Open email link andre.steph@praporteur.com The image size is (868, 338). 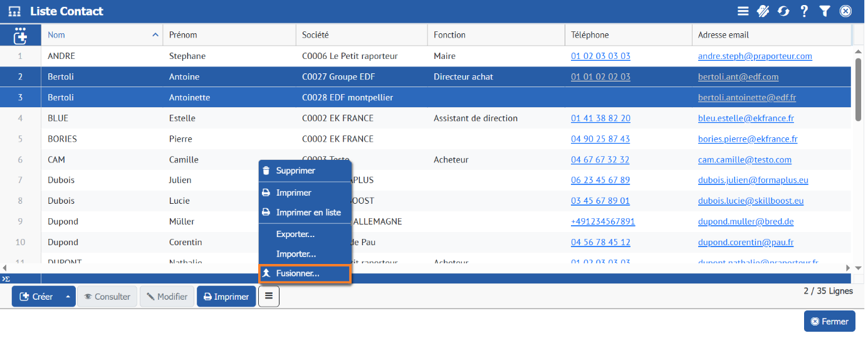point(755,56)
